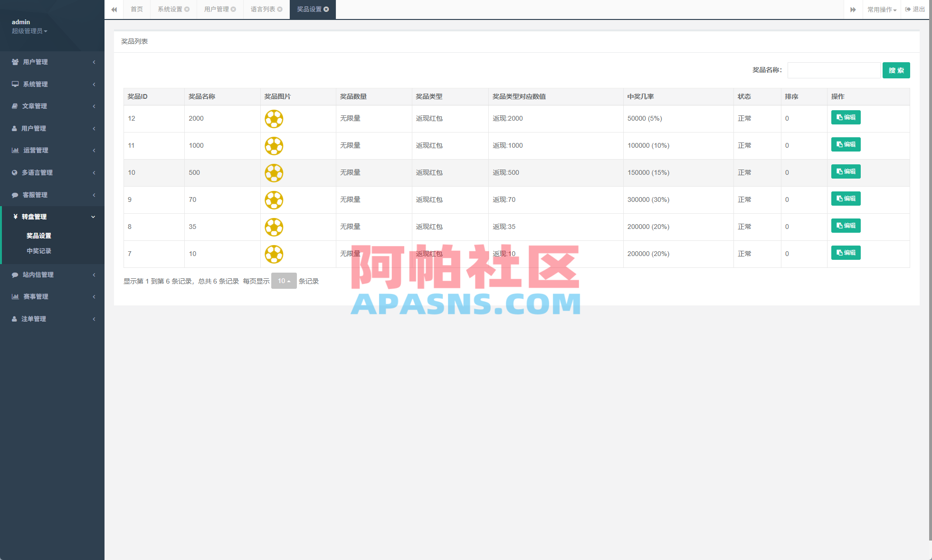
Task: Switch to the 系统设置 tab
Action: (x=170, y=9)
